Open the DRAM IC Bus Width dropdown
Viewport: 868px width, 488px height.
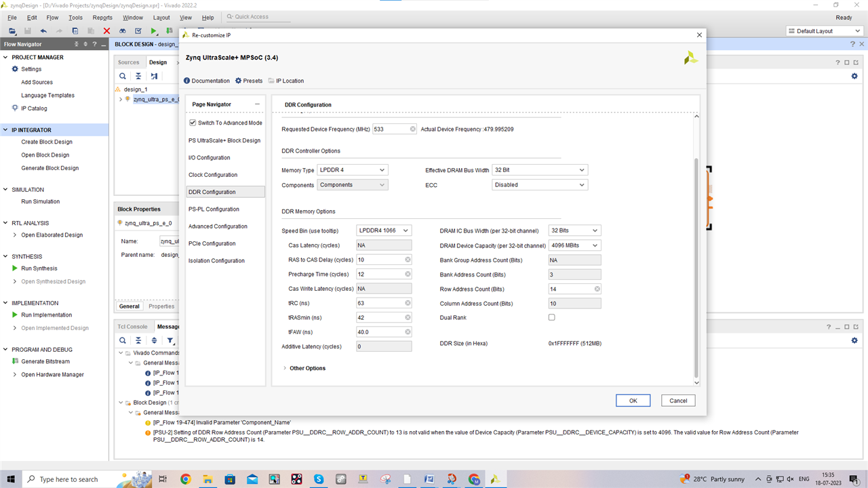point(574,230)
